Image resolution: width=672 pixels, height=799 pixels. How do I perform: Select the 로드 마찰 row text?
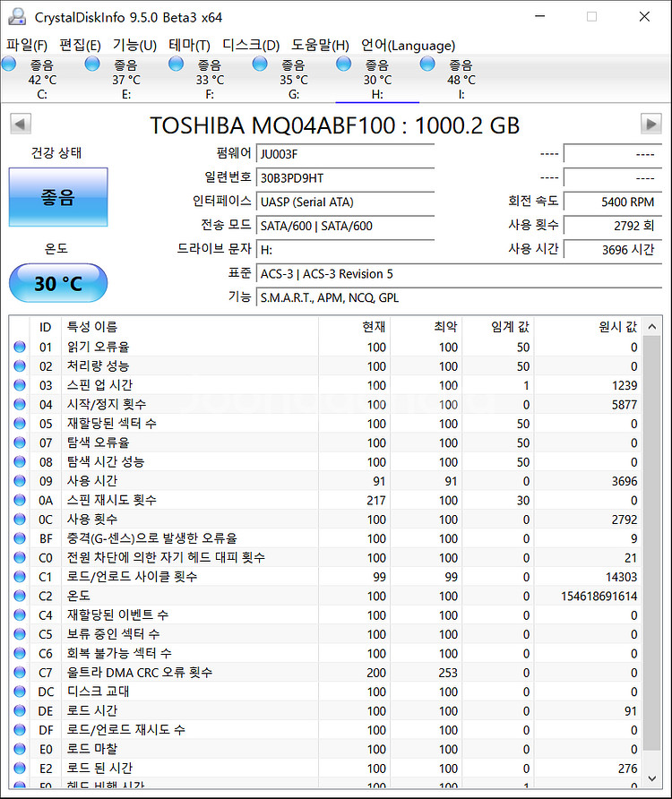[x=91, y=749]
